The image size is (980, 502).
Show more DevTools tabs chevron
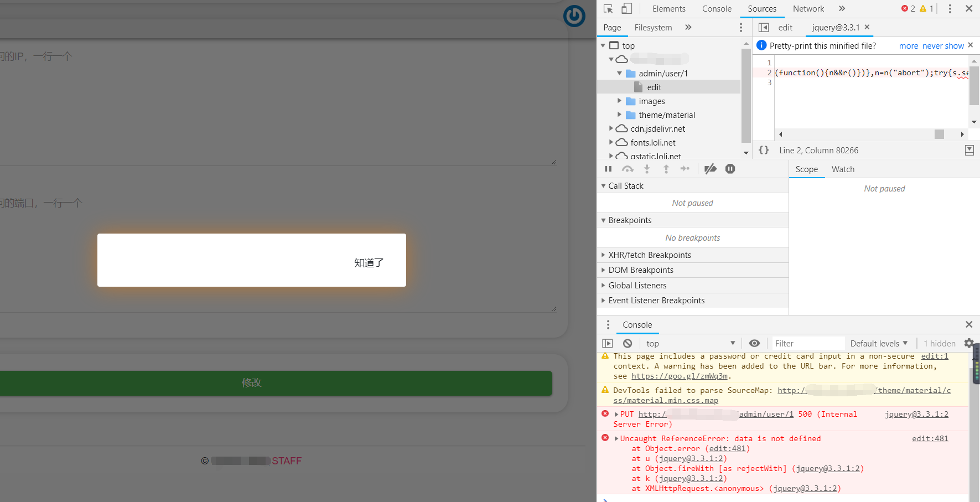click(x=842, y=8)
